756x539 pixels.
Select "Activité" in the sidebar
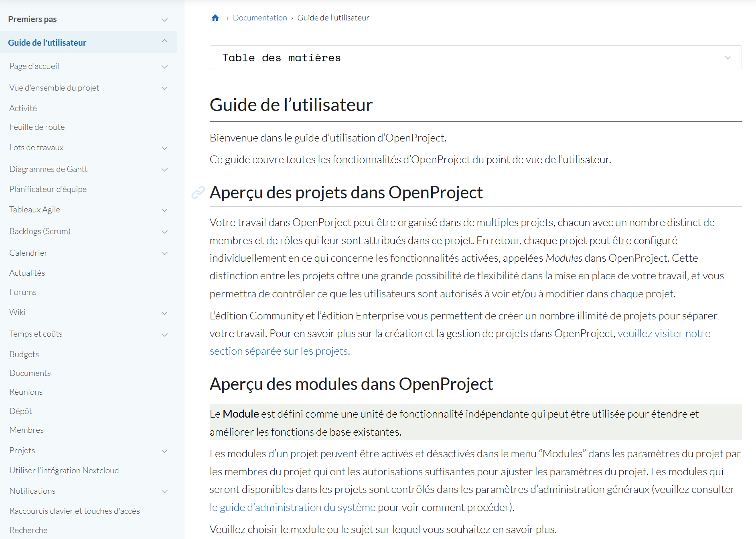coord(23,107)
